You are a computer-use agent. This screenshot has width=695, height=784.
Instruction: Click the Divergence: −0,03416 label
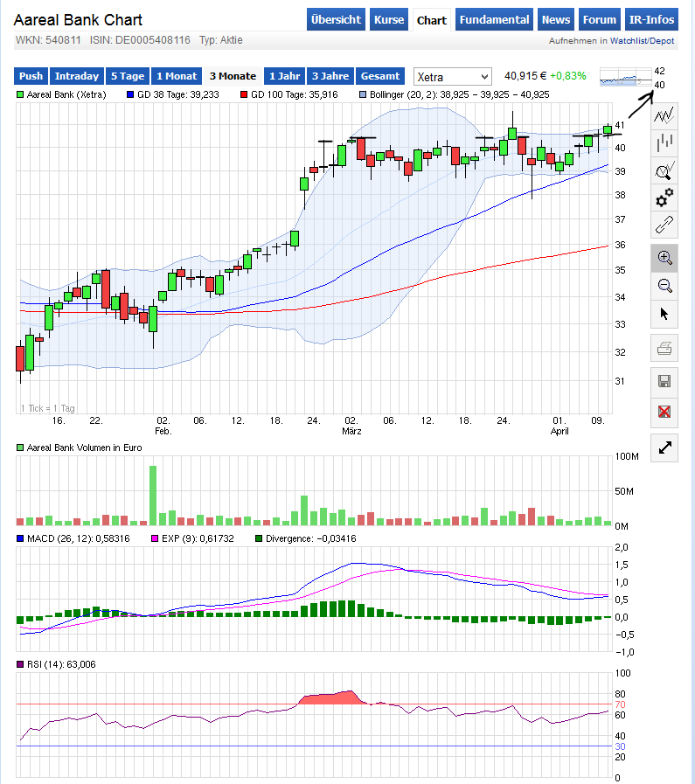coord(311,538)
